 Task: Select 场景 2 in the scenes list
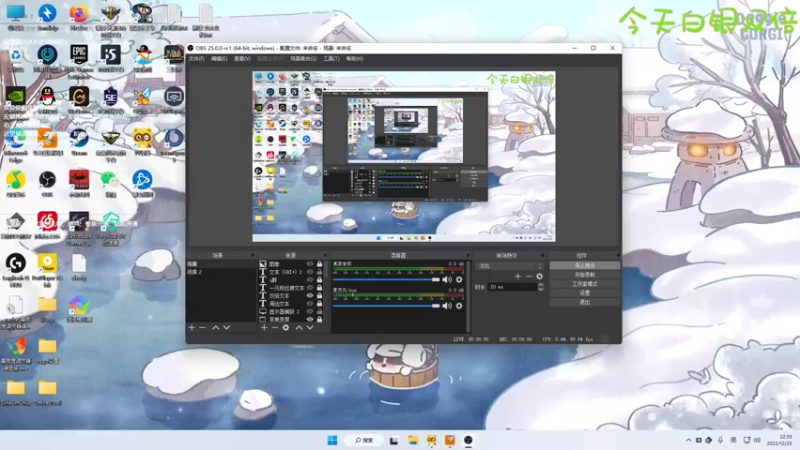(x=220, y=272)
